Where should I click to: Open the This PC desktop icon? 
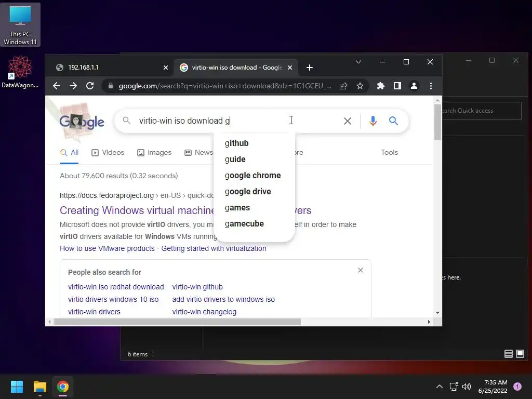20,25
